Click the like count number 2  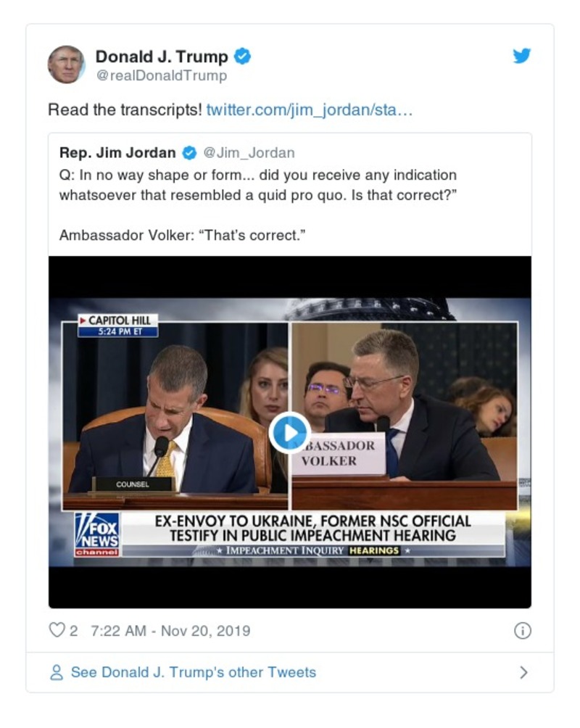[74, 631]
